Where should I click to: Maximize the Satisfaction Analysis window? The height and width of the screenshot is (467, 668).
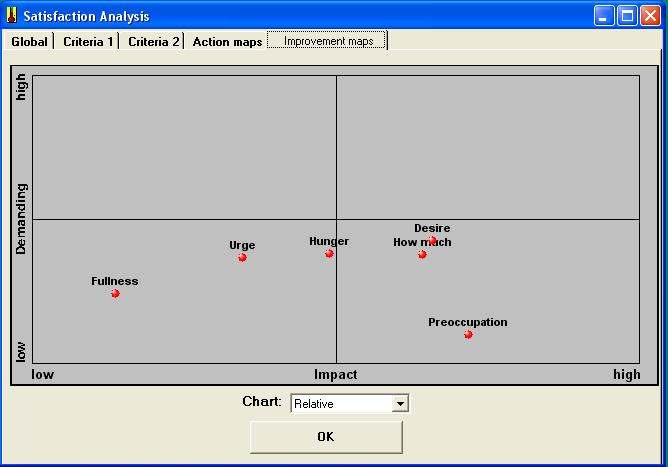click(627, 16)
